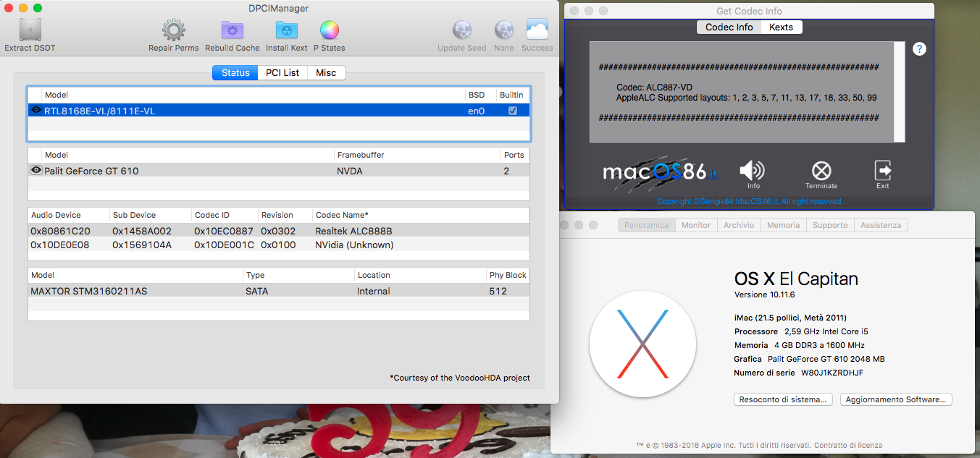
Task: Open the Assistenza tab
Action: 881,225
